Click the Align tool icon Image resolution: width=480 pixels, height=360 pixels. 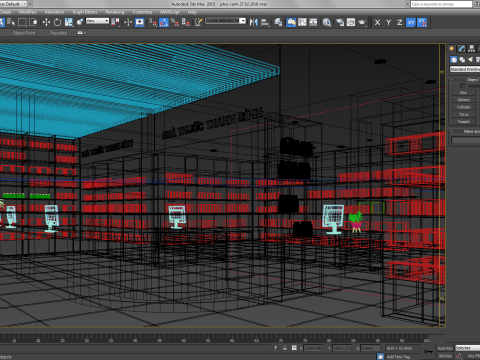pos(265,22)
